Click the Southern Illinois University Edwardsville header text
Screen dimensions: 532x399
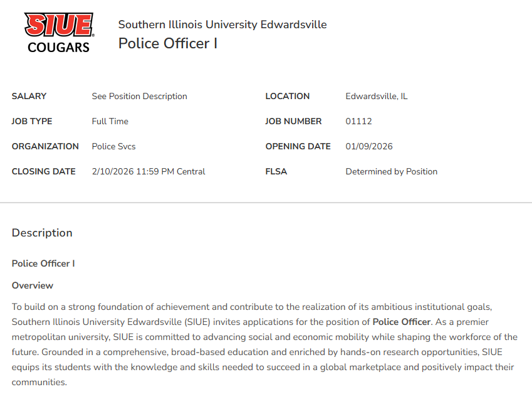[x=222, y=24]
